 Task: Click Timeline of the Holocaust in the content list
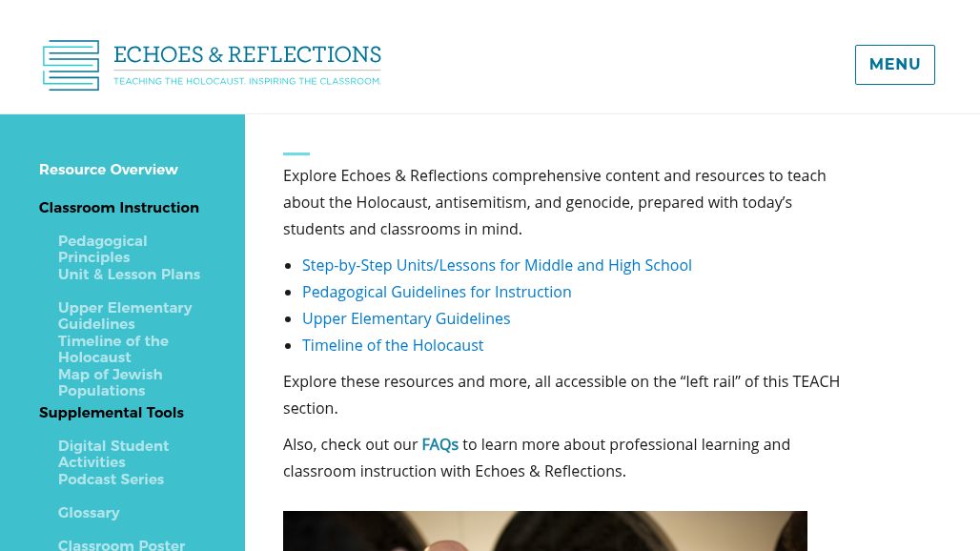click(393, 345)
